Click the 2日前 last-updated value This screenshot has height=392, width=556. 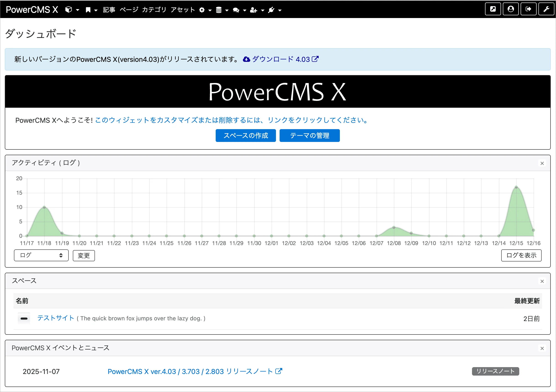point(532,319)
